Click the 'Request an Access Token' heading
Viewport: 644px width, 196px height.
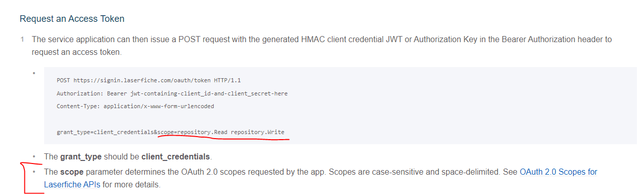point(72,19)
